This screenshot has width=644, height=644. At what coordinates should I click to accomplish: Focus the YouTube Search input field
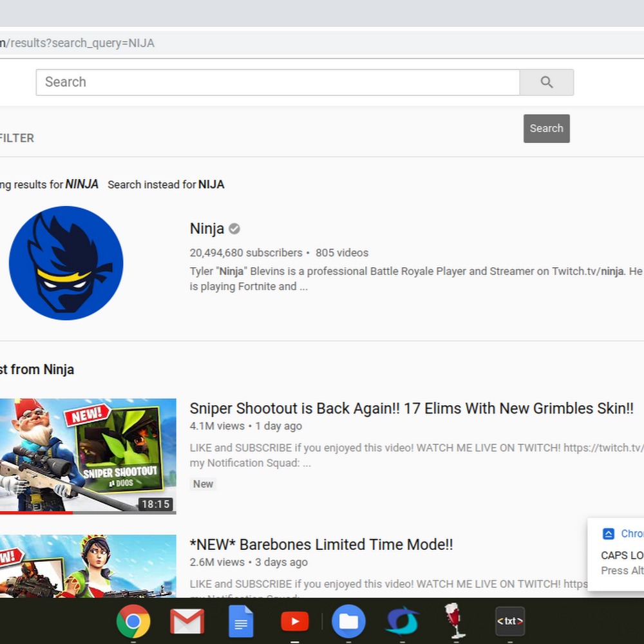[278, 82]
